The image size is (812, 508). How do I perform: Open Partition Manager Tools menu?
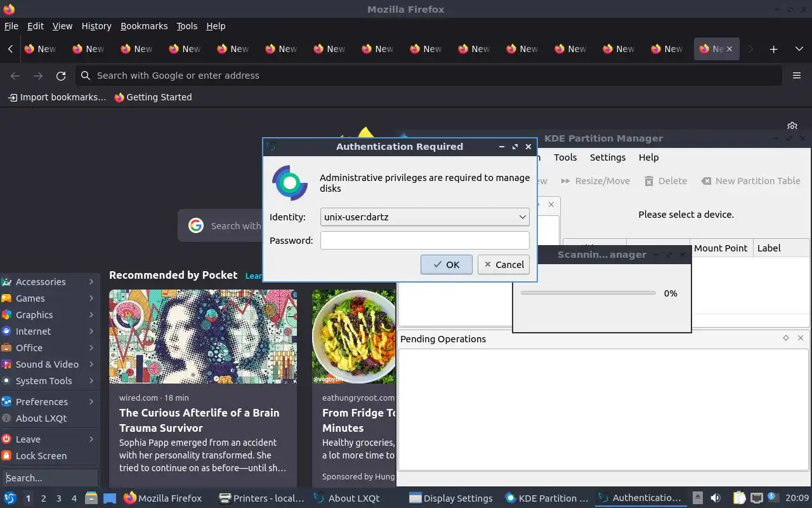pyautogui.click(x=565, y=157)
